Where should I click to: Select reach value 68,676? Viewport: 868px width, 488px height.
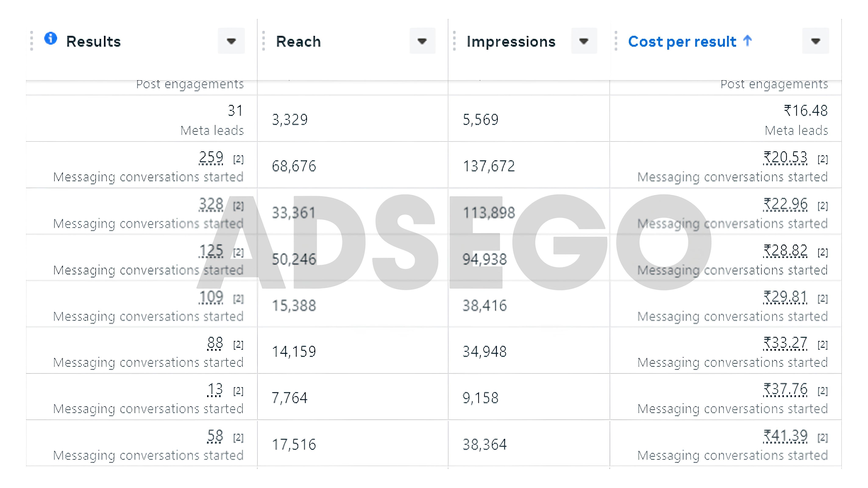coord(294,166)
